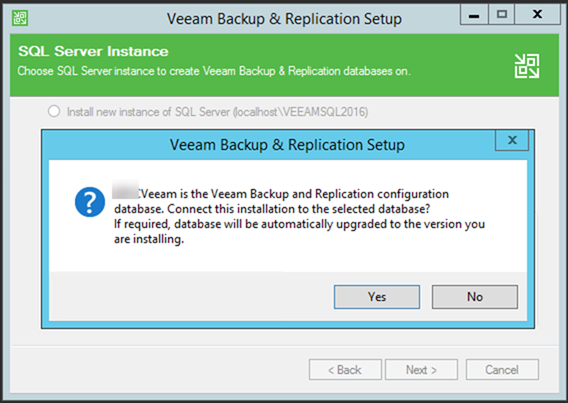Screen dimensions: 568x403
Task: Click the localhost\VEEAMSQL2016 option label
Action: pos(217,112)
